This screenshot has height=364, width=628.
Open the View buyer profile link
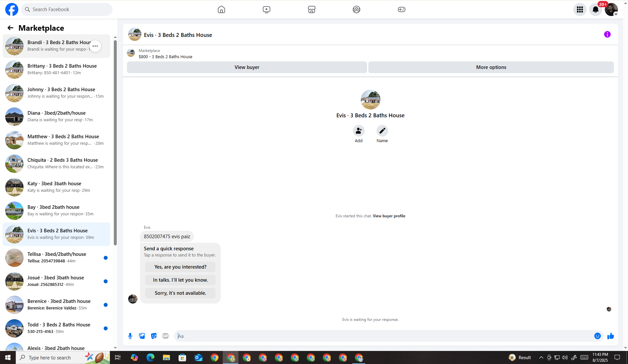(389, 216)
